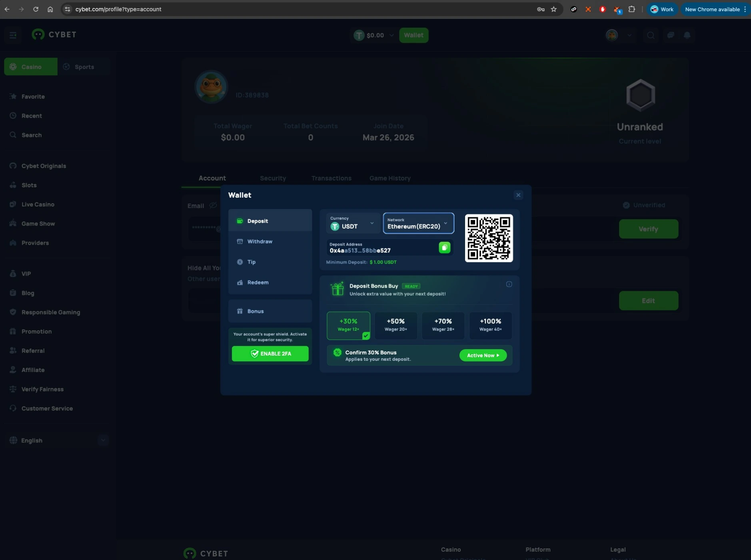Viewport: 751px width, 560px height.
Task: Open the user avatar menu in header
Action: [612, 35]
